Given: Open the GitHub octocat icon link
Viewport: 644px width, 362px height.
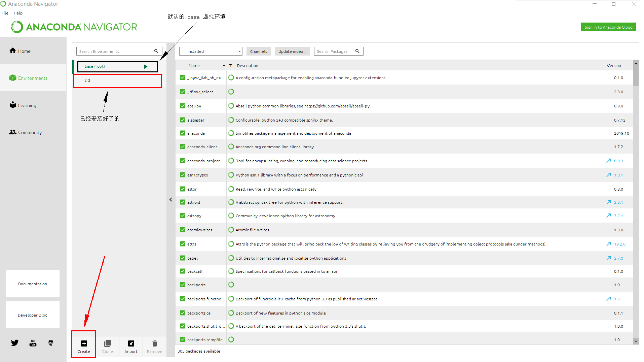Looking at the screenshot, I should pyautogui.click(x=51, y=343).
